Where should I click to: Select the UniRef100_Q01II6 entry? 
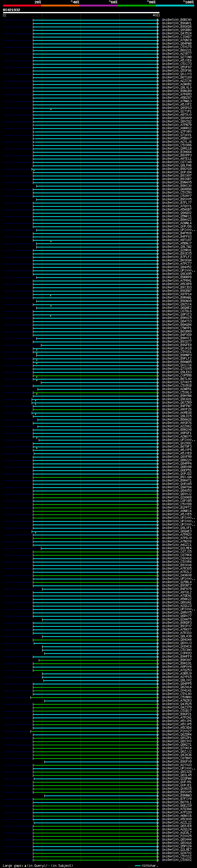pos(176,365)
